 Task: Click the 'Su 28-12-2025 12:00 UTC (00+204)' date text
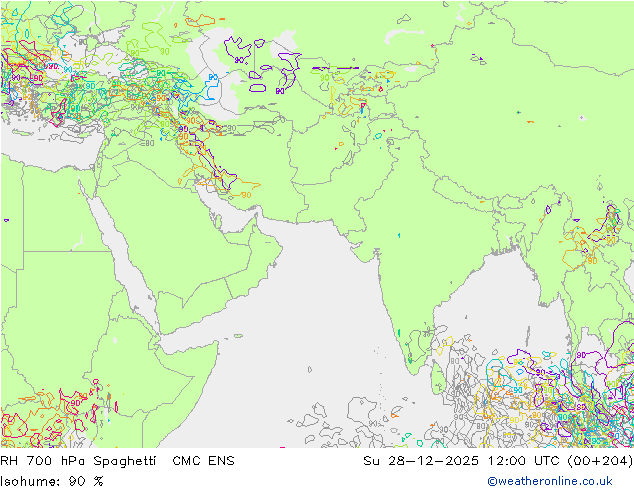coord(498,461)
